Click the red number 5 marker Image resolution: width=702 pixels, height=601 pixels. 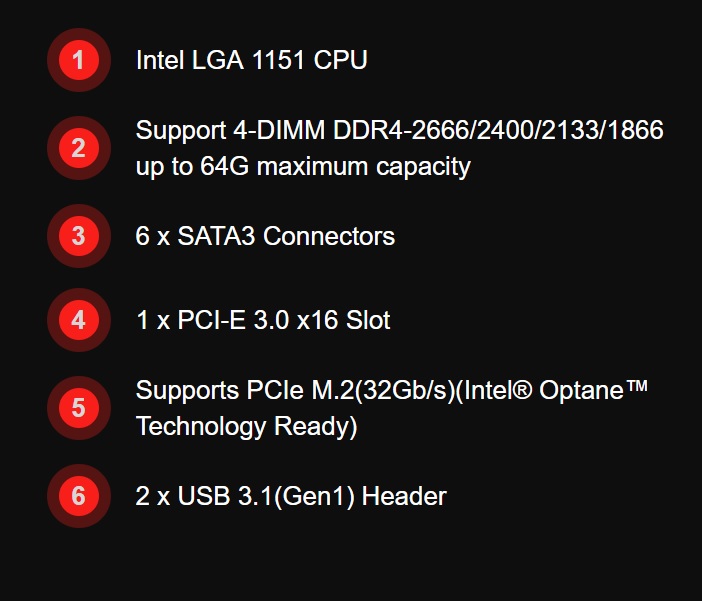coord(79,408)
